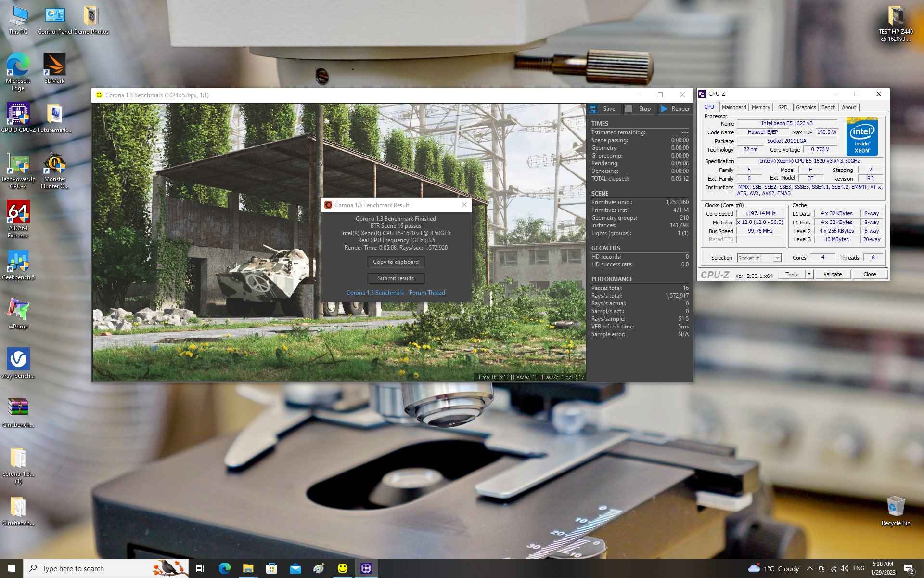Select the Memory tab in CPU-Z

(x=760, y=107)
